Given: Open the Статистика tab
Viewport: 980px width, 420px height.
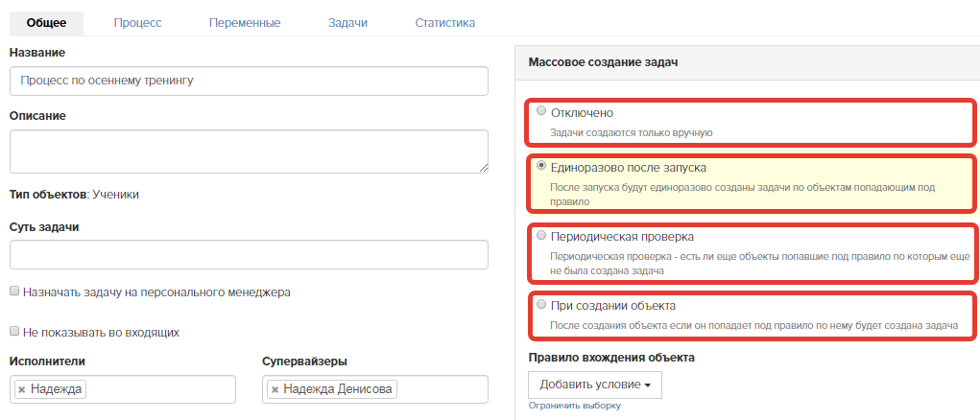Looking at the screenshot, I should point(445,23).
